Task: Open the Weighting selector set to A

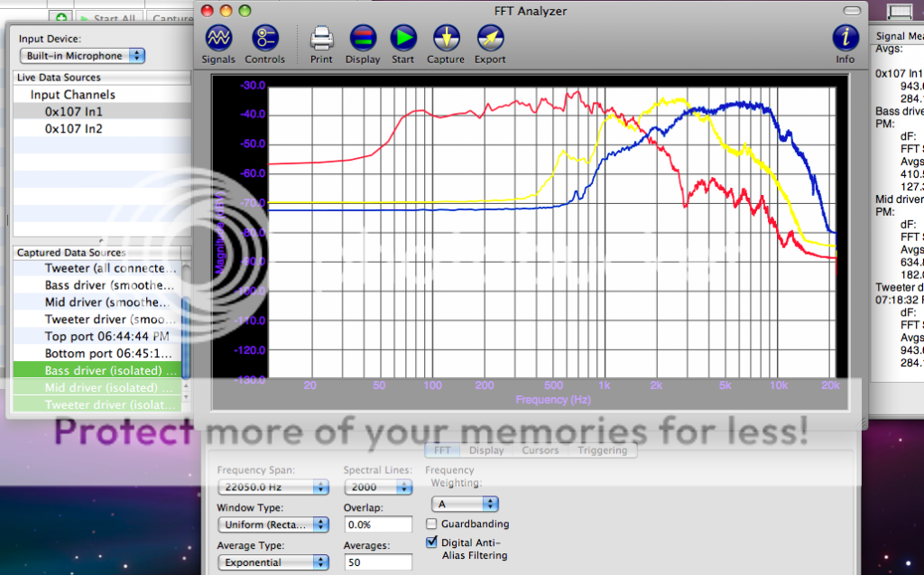Action: point(464,504)
